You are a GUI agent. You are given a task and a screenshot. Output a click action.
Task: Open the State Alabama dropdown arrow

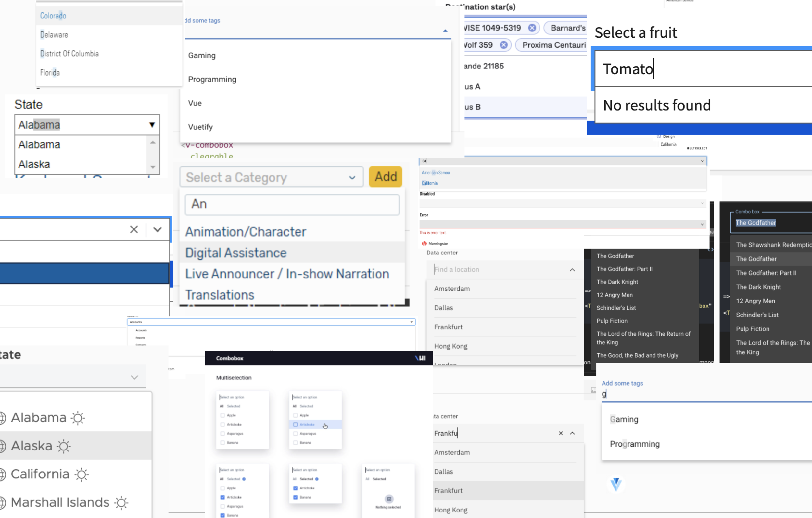pyautogui.click(x=152, y=125)
